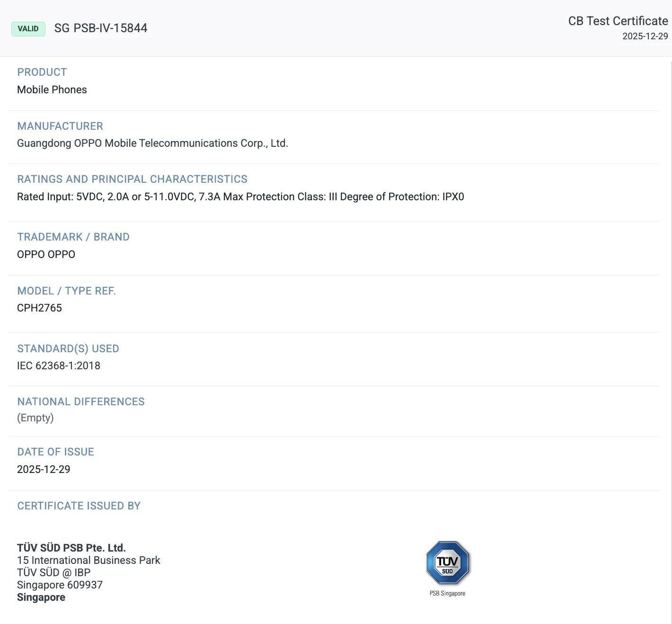Click model reference CPH2765
Image resolution: width=672 pixels, height=624 pixels.
click(39, 308)
